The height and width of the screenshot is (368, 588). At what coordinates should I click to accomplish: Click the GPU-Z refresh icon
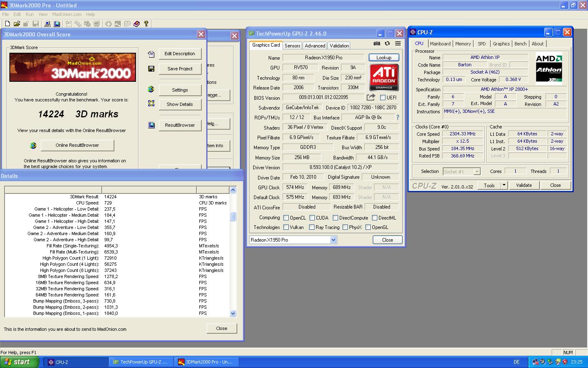[x=387, y=43]
